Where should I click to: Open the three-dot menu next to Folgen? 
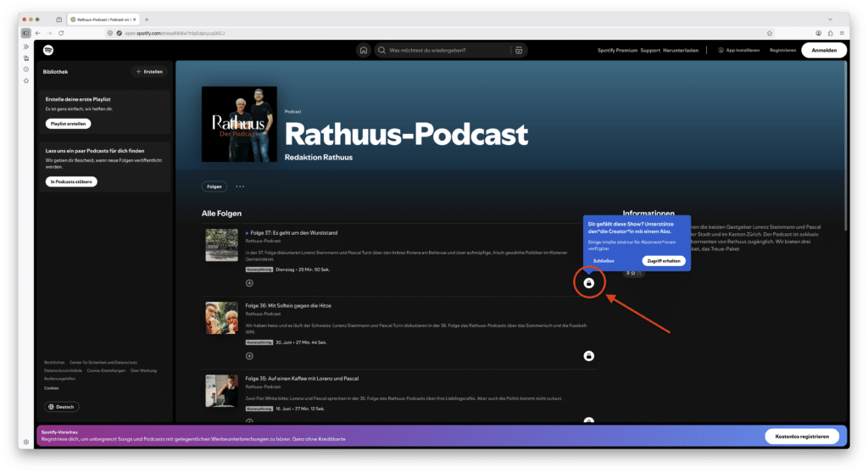pos(240,186)
